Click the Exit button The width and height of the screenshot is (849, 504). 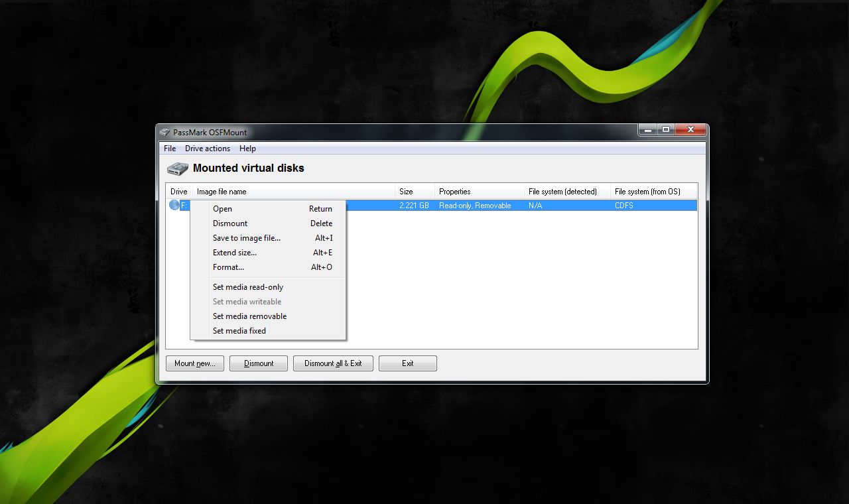pos(408,363)
